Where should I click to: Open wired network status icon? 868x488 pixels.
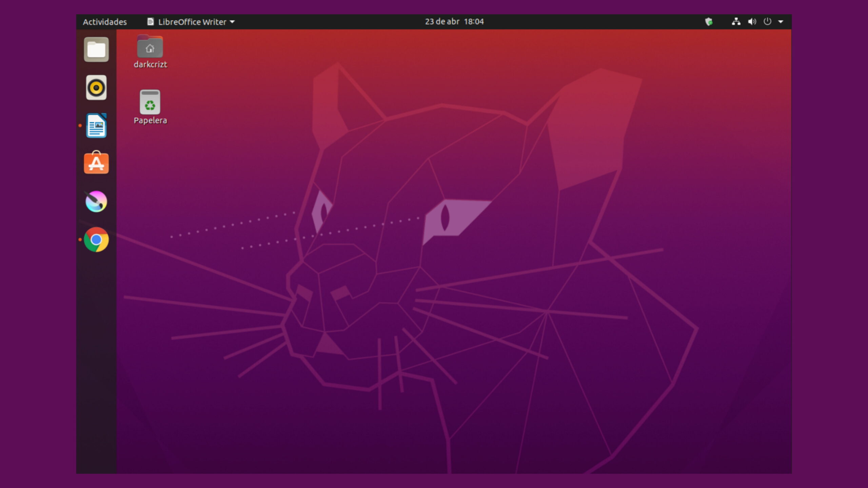pyautogui.click(x=736, y=22)
